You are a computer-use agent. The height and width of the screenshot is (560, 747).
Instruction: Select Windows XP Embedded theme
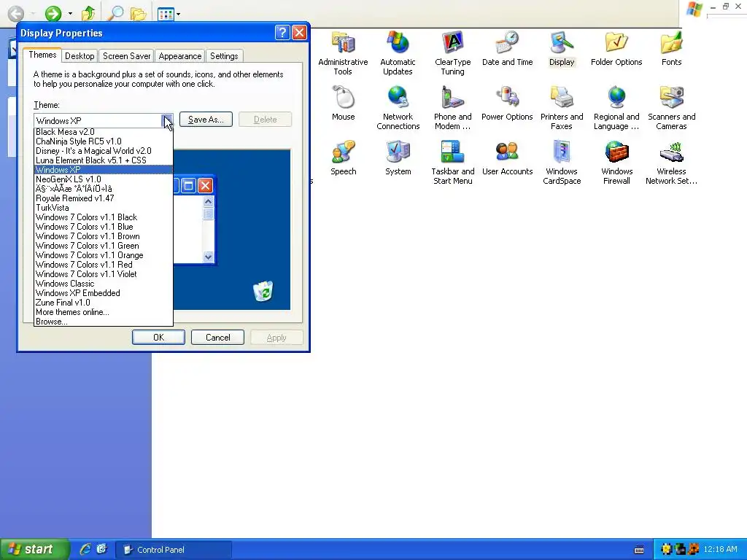click(x=104, y=293)
